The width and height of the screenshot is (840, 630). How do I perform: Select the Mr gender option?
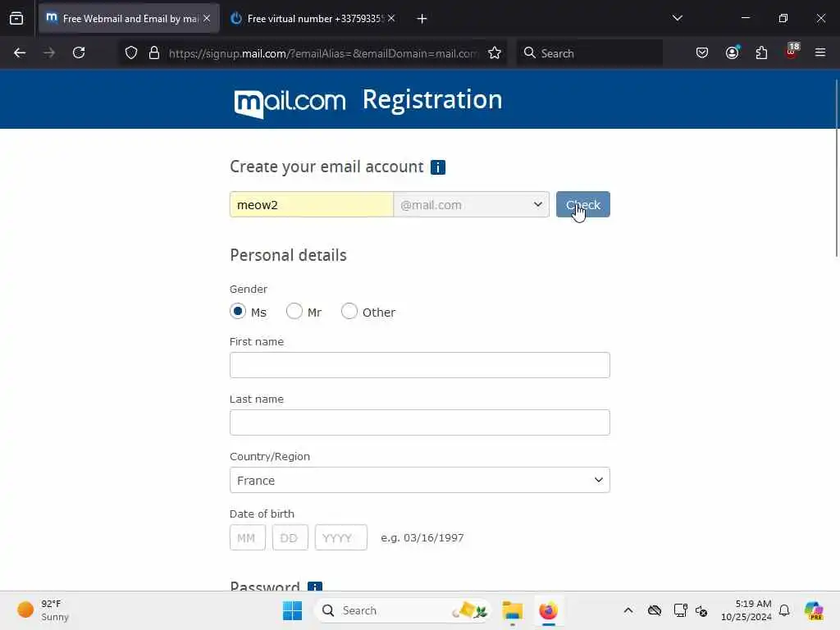pyautogui.click(x=294, y=311)
